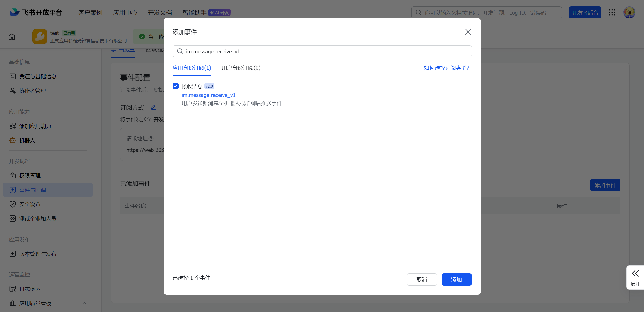Viewport: 644px width, 312px height.
Task: Open 如何选择订阅类型 help link
Action: (446, 68)
